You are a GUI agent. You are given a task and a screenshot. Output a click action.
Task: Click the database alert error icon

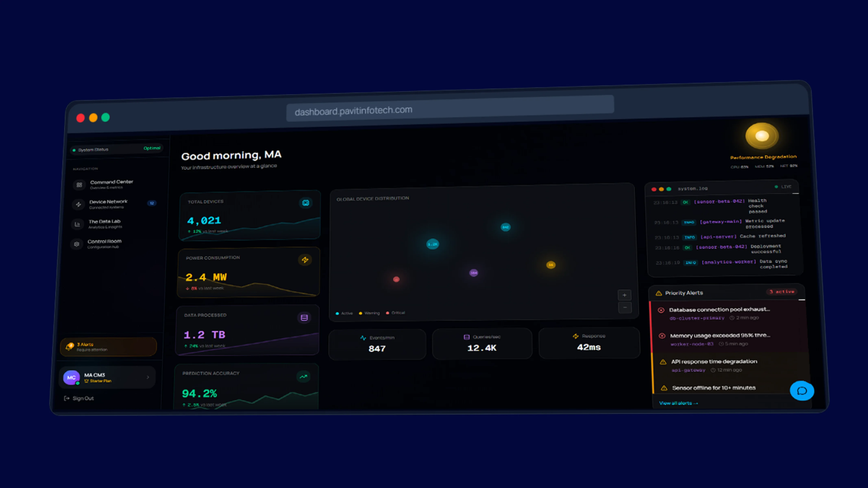click(661, 310)
